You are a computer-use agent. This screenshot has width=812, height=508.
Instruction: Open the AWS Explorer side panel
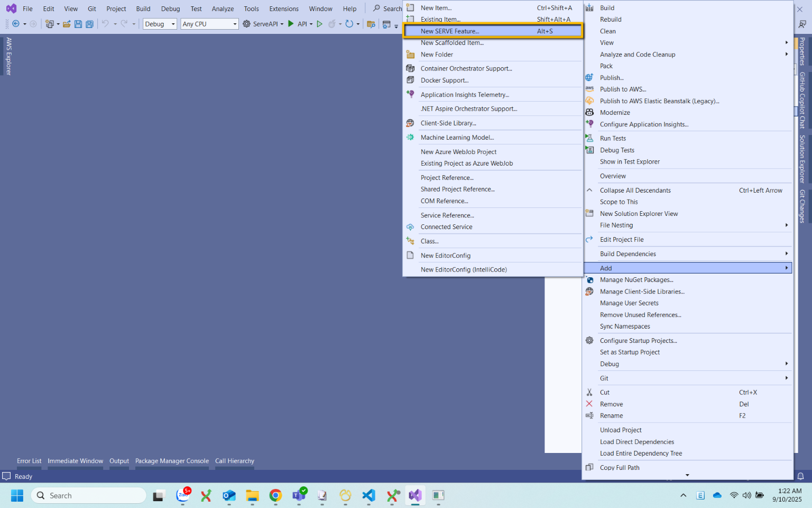[x=8, y=56]
